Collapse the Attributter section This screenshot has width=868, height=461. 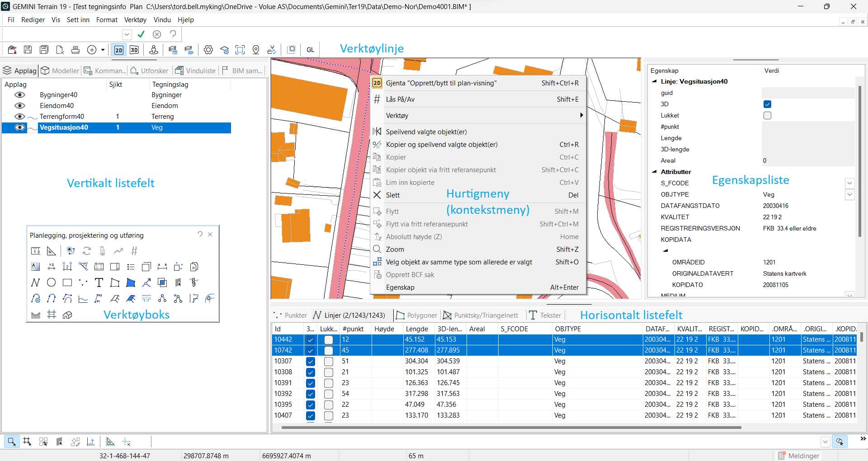coord(654,172)
